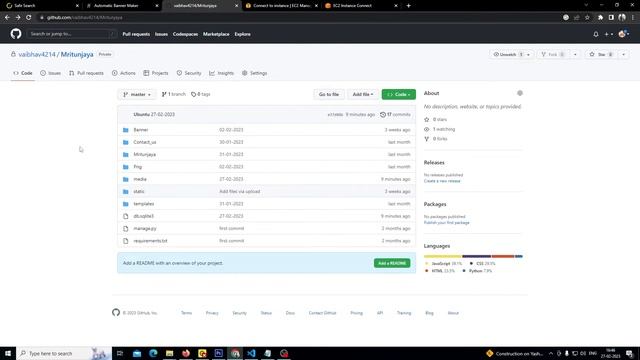Open the notifications bell icon
Screen dimensions: 640x360
[596, 34]
